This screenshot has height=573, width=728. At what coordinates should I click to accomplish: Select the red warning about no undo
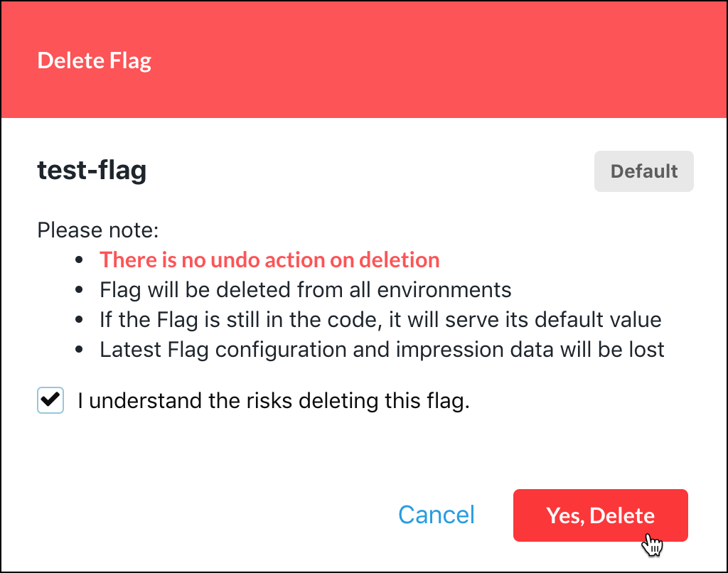point(269,259)
